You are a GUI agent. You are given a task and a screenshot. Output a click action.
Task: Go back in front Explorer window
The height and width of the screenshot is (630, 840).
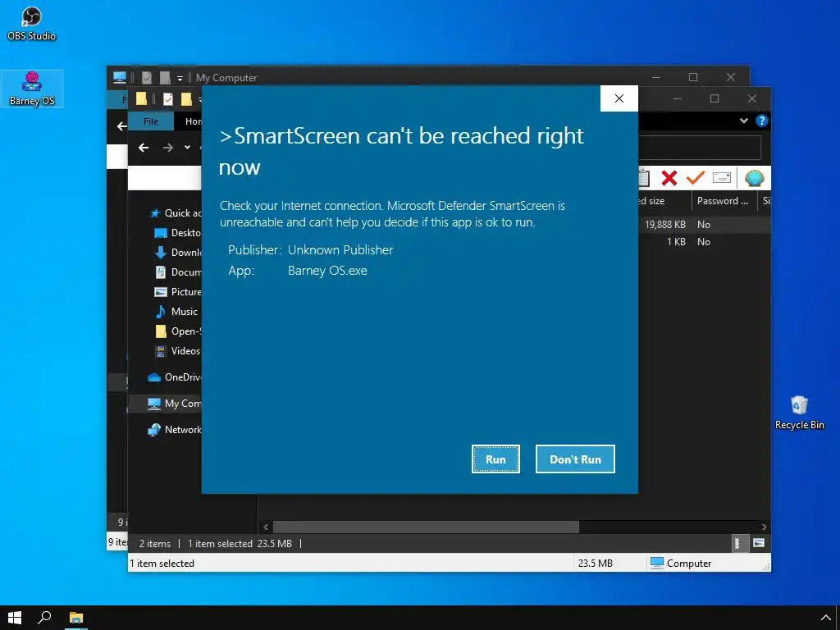144,148
